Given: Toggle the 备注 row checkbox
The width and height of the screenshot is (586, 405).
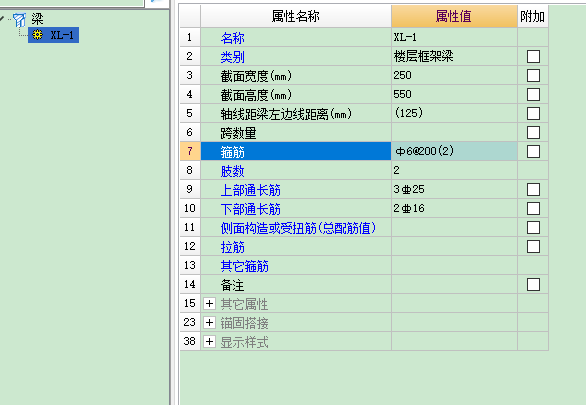Looking at the screenshot, I should click(x=533, y=285).
